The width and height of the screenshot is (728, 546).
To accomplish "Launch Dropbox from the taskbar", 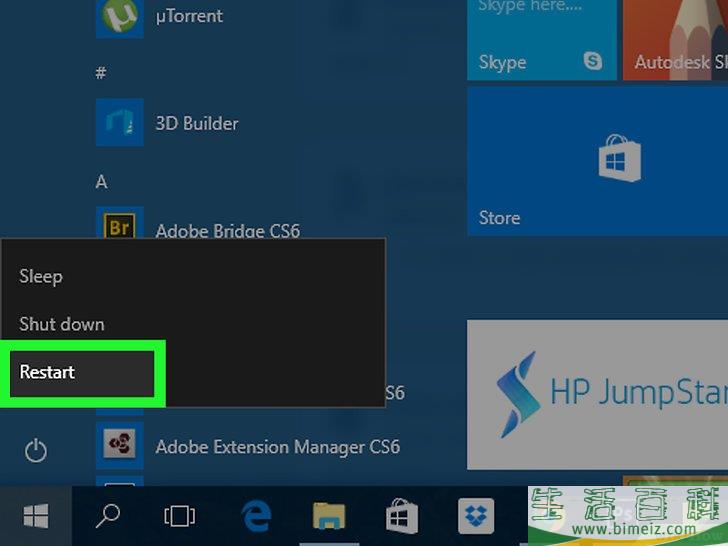I will (476, 516).
